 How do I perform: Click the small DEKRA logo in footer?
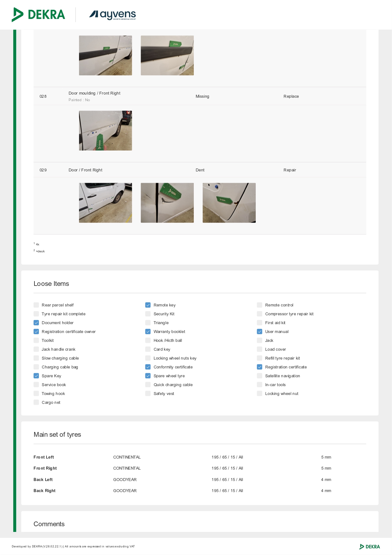(x=370, y=546)
